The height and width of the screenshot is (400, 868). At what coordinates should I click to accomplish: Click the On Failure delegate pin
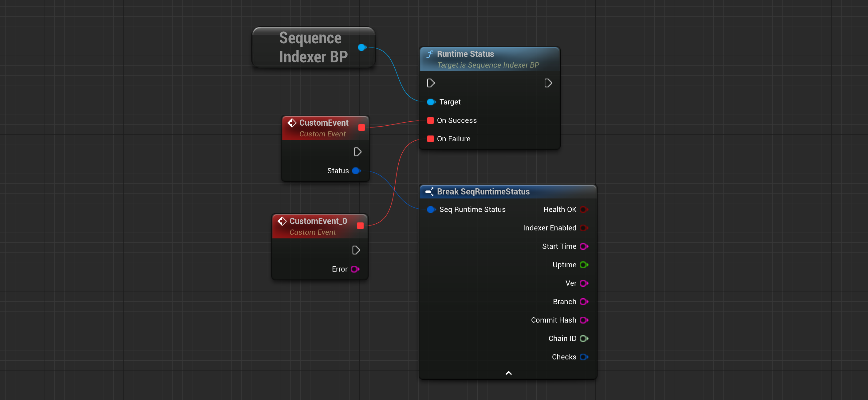pos(430,139)
